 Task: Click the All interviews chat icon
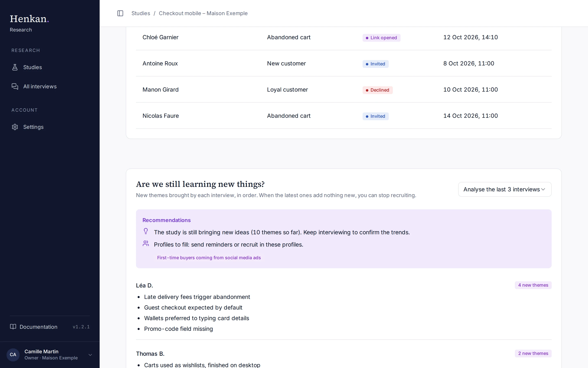tap(15, 86)
